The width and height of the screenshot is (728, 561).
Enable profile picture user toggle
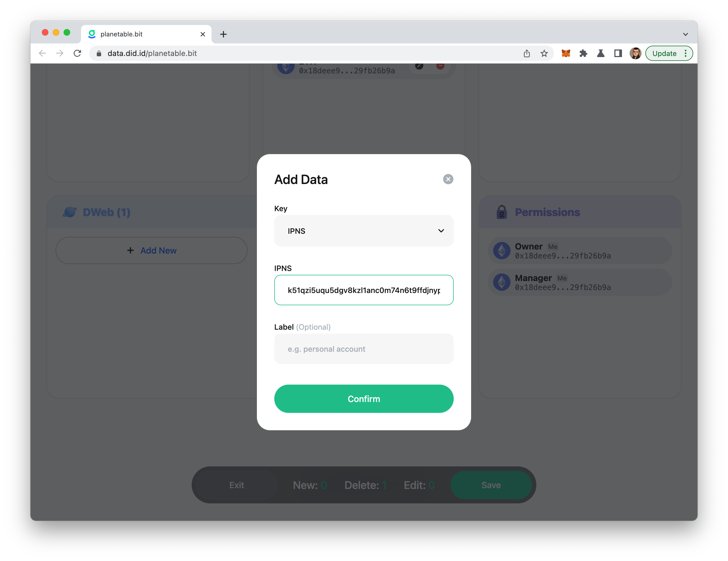(636, 53)
